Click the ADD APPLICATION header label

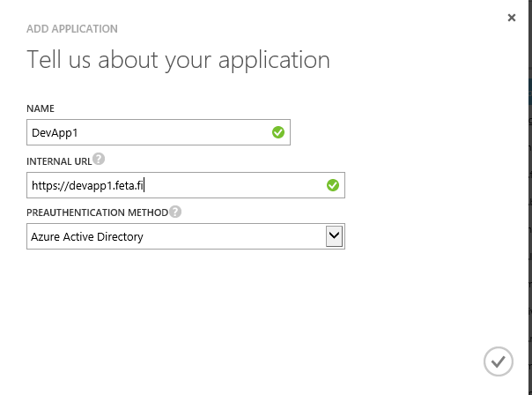point(72,29)
